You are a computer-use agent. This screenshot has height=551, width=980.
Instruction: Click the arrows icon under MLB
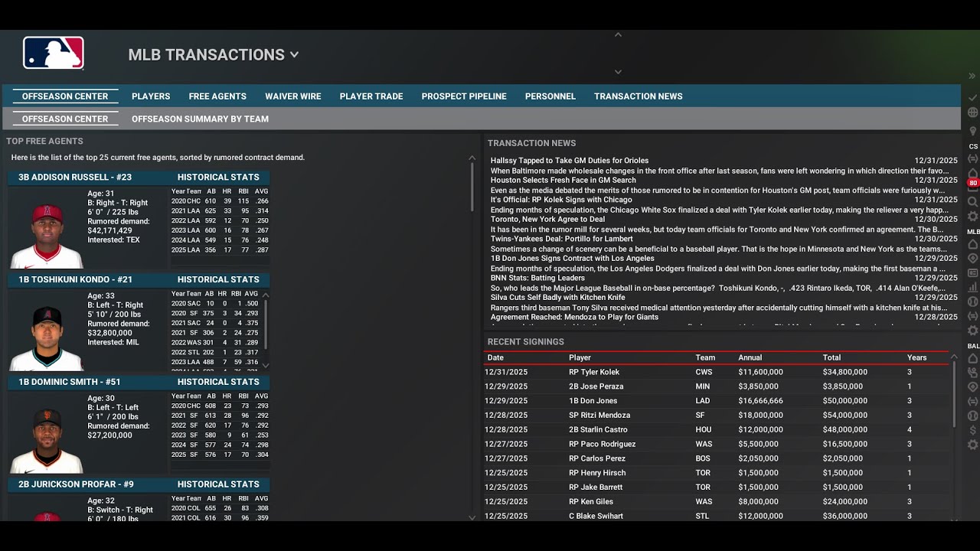(973, 315)
